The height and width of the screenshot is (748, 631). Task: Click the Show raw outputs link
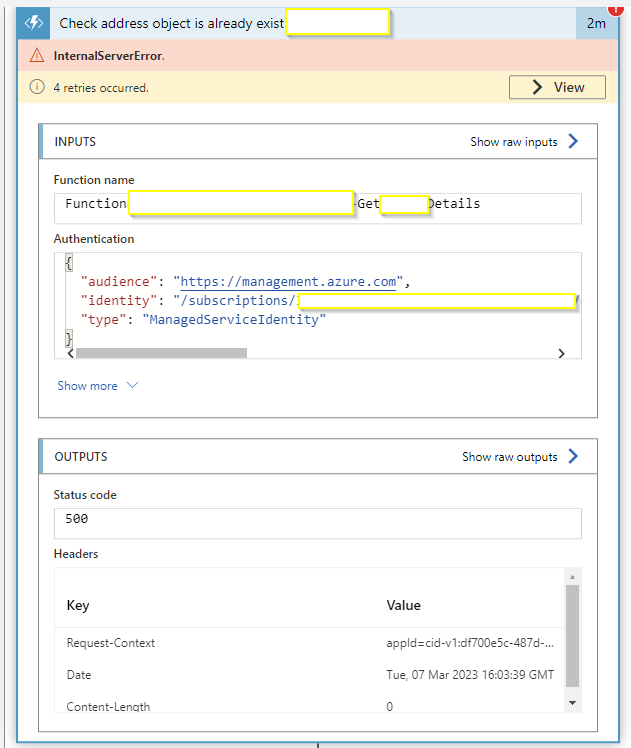pos(509,457)
